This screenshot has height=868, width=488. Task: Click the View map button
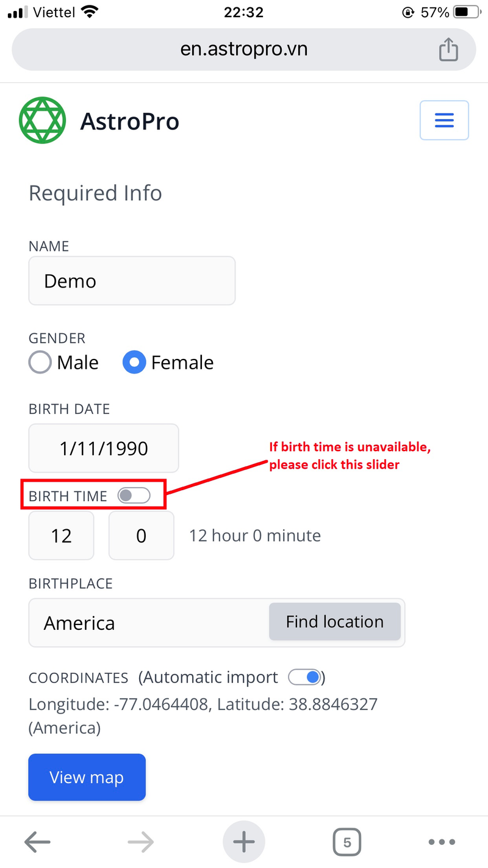tap(87, 777)
